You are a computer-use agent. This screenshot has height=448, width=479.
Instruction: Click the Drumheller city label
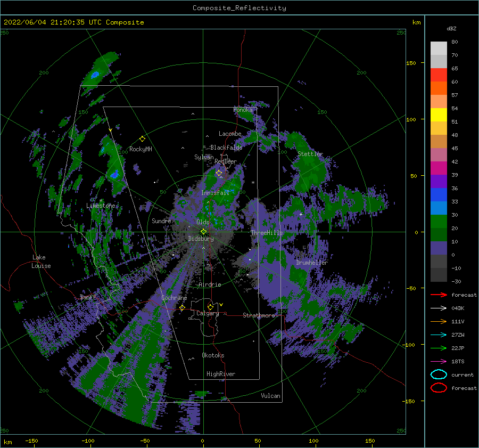pyautogui.click(x=312, y=263)
